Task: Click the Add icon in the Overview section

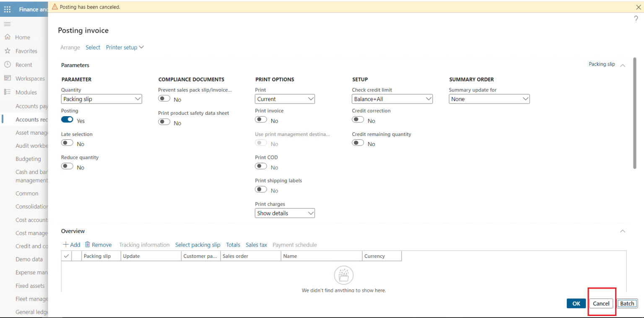Action: [66, 244]
